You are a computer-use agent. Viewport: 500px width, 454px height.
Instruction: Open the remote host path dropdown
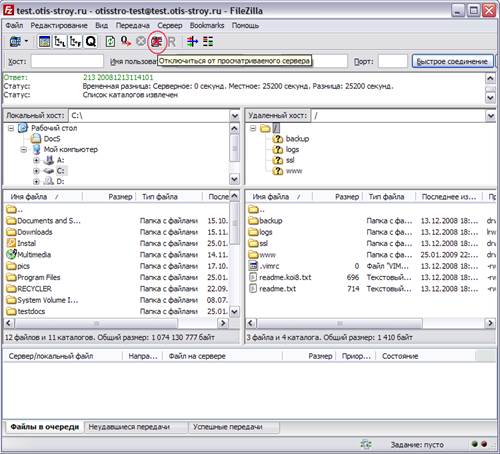click(x=491, y=116)
